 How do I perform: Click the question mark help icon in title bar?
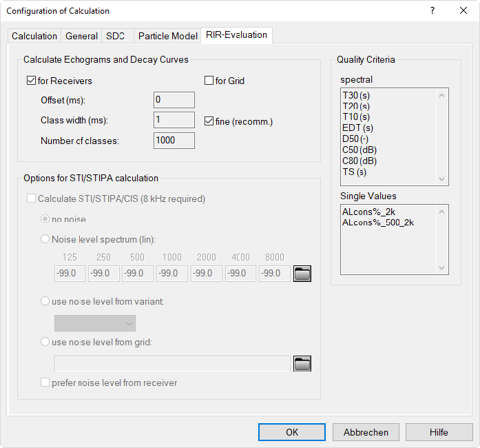(x=432, y=11)
